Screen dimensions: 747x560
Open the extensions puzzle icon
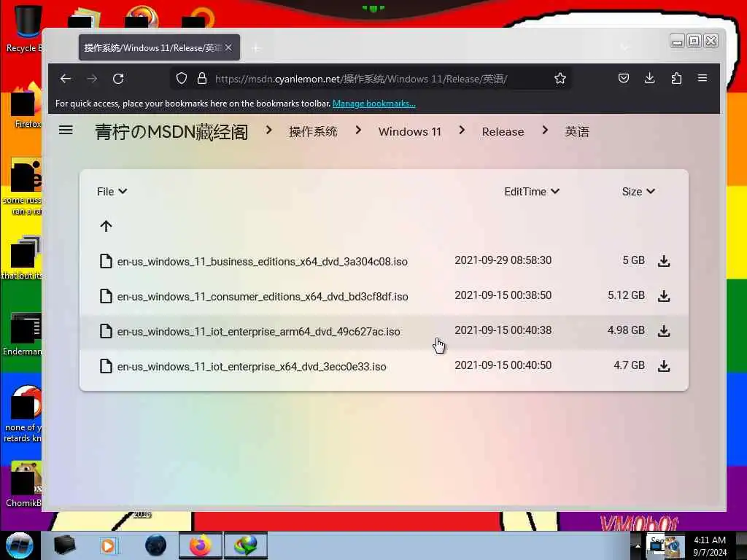coord(676,79)
